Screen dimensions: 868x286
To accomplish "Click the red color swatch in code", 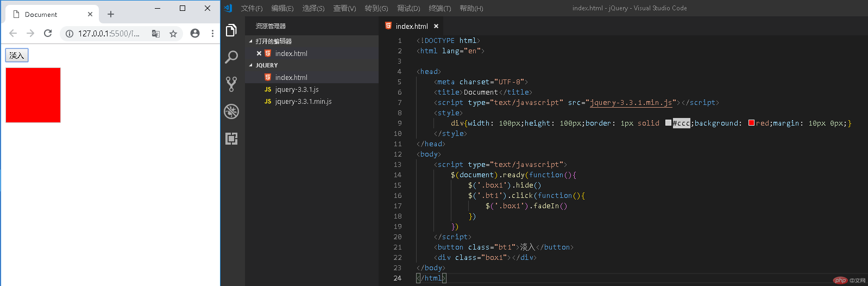I will (751, 123).
